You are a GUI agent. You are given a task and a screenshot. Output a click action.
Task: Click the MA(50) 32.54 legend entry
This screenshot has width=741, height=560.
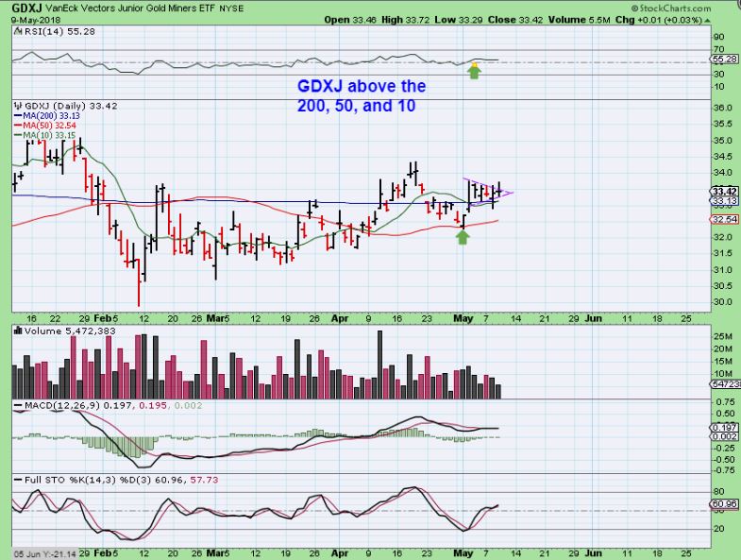50,126
